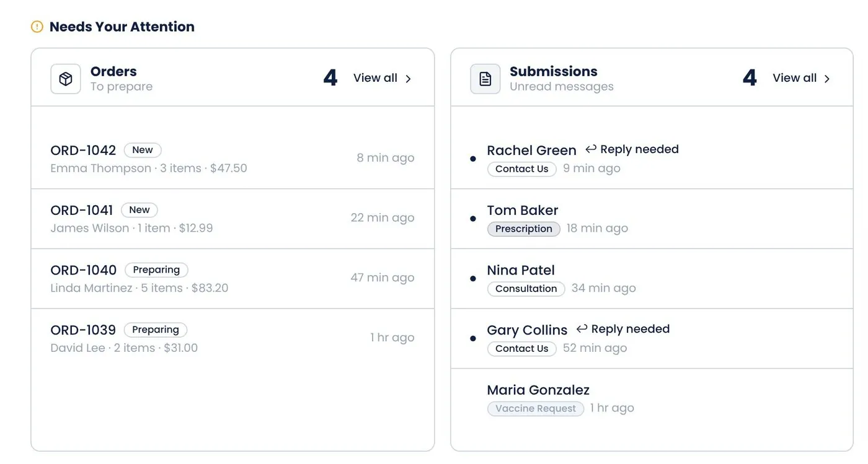Viewport: 868px width, 464px height.
Task: Select Consultation tag under Nina Patel
Action: click(x=526, y=289)
